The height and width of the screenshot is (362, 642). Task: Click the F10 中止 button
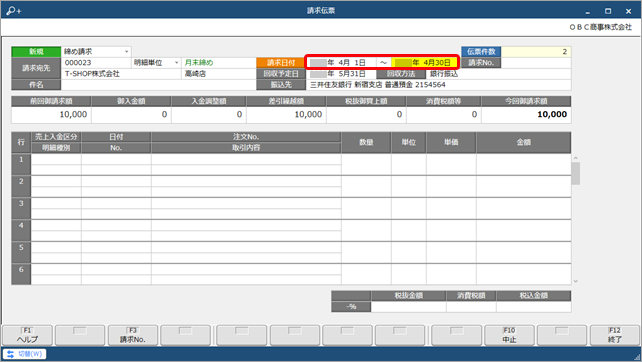[x=509, y=335]
